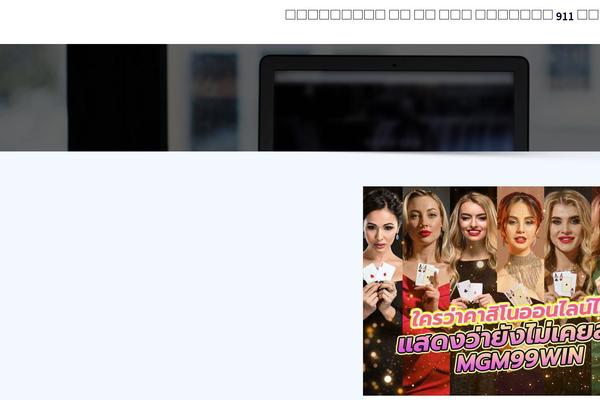Click the page title containing 911
Image resolution: width=600 pixels, height=400 pixels.
[442, 15]
